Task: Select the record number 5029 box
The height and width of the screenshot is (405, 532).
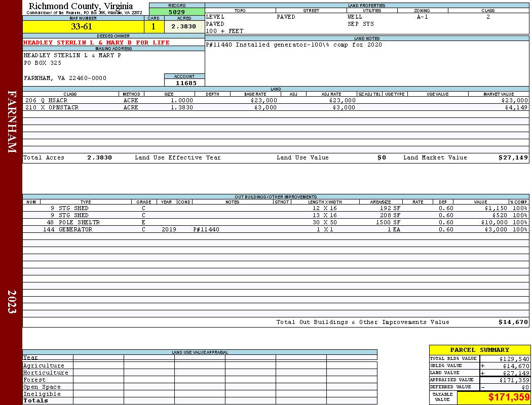Action: (177, 12)
